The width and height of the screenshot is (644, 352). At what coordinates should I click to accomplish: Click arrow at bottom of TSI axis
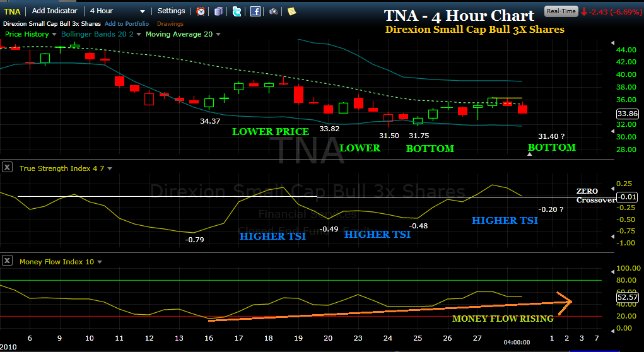(x=613, y=236)
